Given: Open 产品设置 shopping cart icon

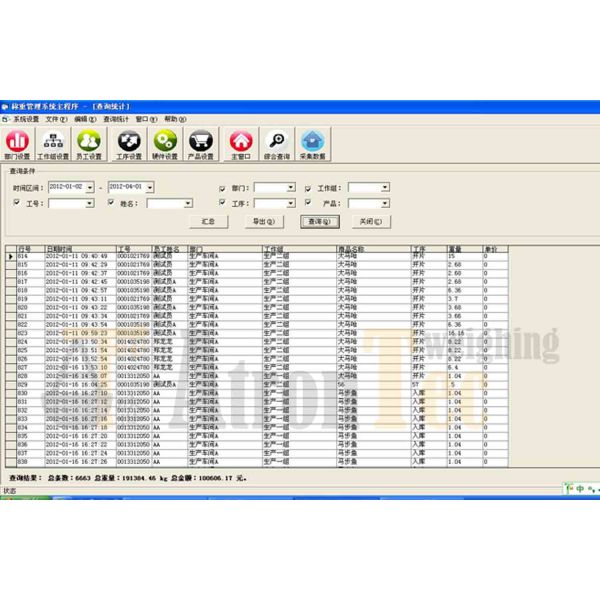Looking at the screenshot, I should click(201, 143).
